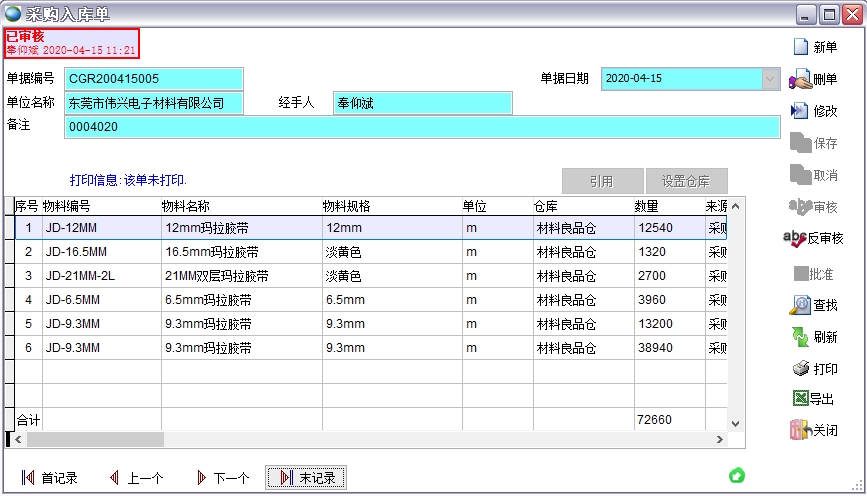Click the 已审核 audited status stamp

[72, 43]
